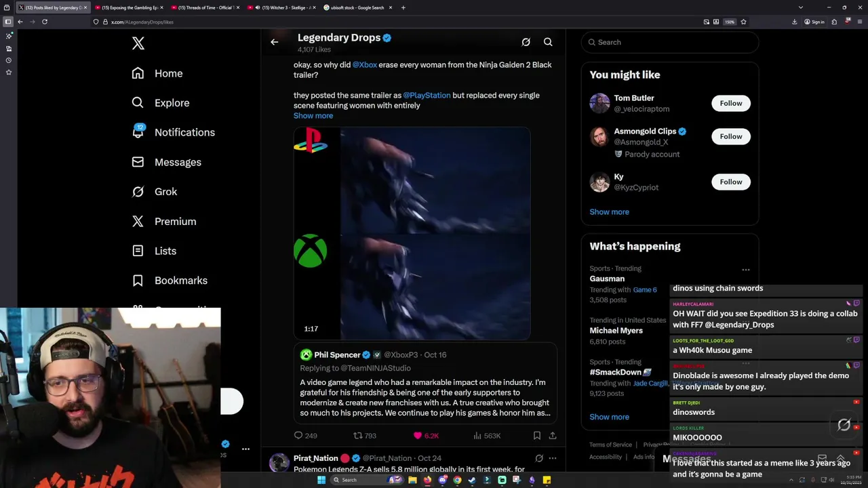Click the 150% zoom level indicator
The height and width of the screenshot is (488, 868).
[x=730, y=22]
